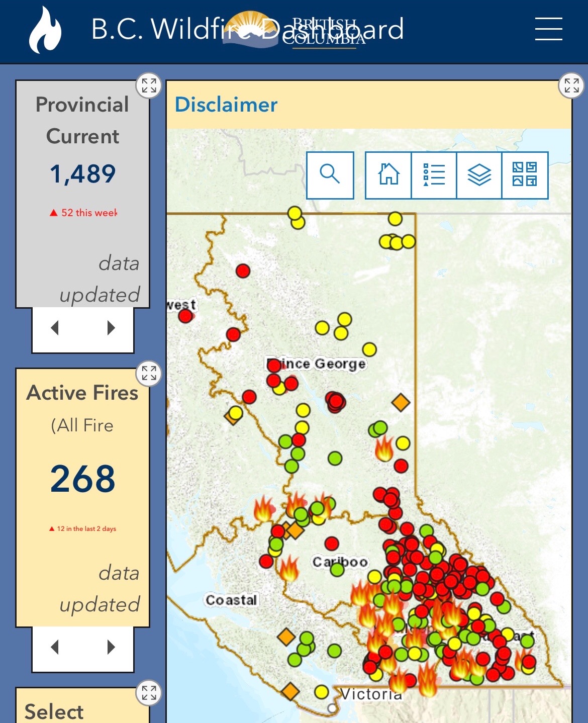Click the 268 active fires count
588x723 pixels.
(x=82, y=478)
